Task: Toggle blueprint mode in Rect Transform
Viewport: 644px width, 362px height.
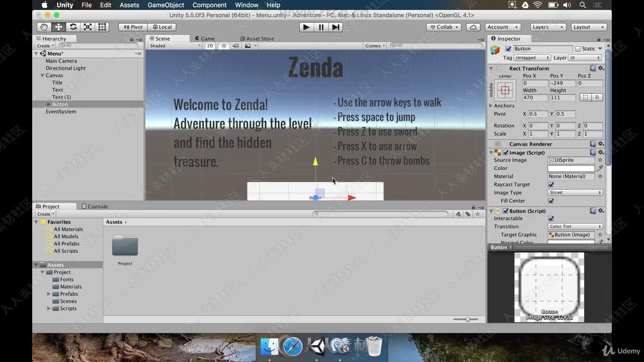Action: 585,98
